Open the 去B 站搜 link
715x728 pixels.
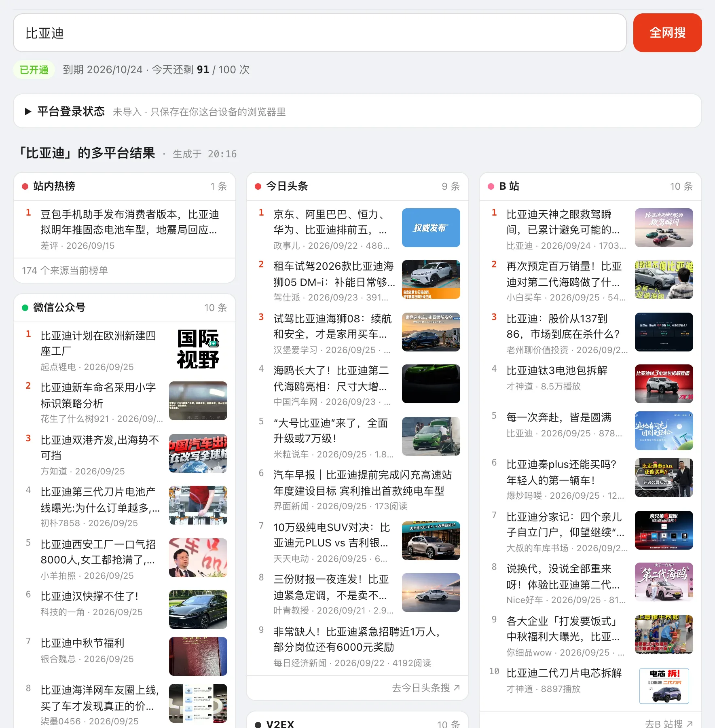(x=669, y=724)
